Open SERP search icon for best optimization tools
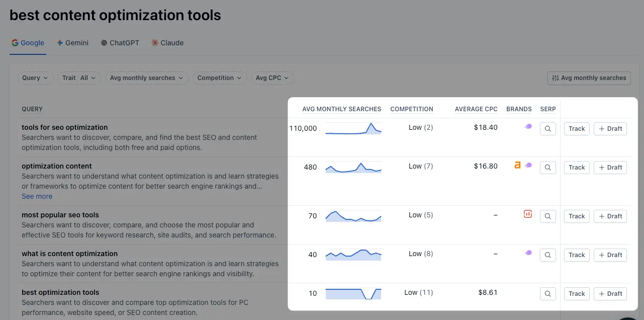The height and width of the screenshot is (320, 644). [548, 294]
